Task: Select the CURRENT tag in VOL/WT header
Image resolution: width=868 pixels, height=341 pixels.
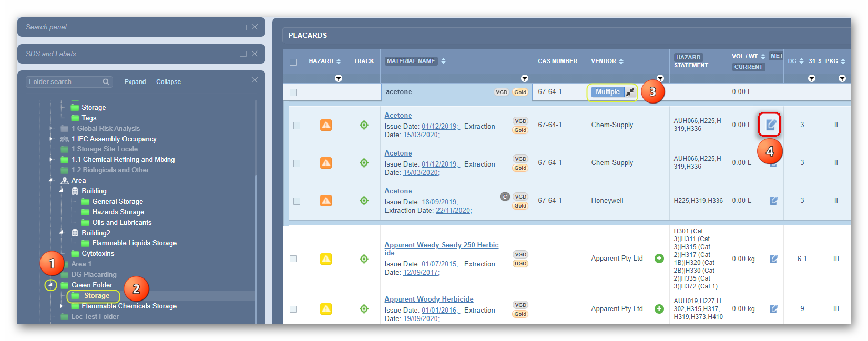Action: click(x=748, y=67)
